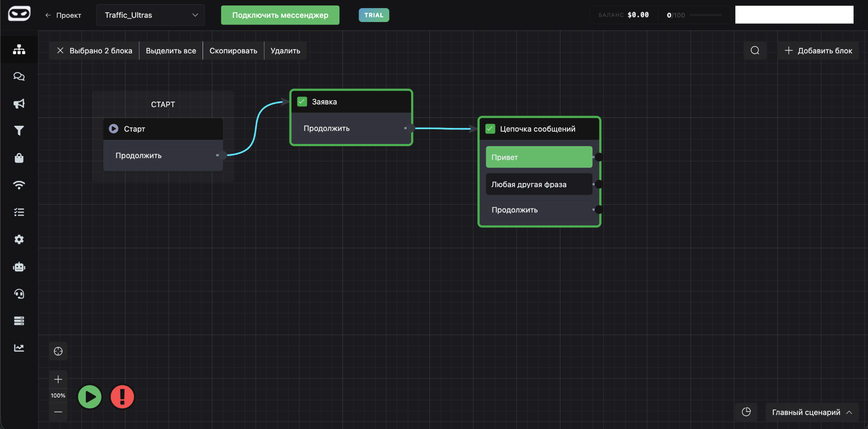Open the Wi-Fi signal sidebar icon

click(x=19, y=185)
